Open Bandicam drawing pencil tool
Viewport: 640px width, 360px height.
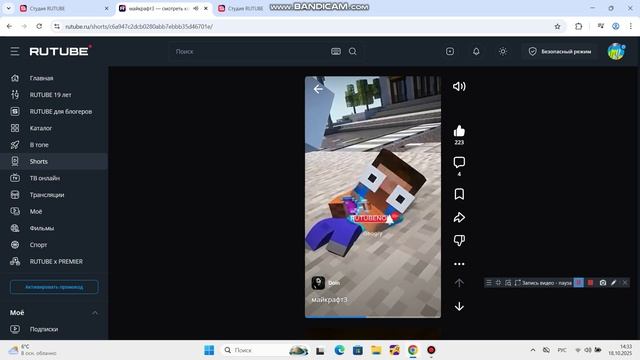pos(613,282)
